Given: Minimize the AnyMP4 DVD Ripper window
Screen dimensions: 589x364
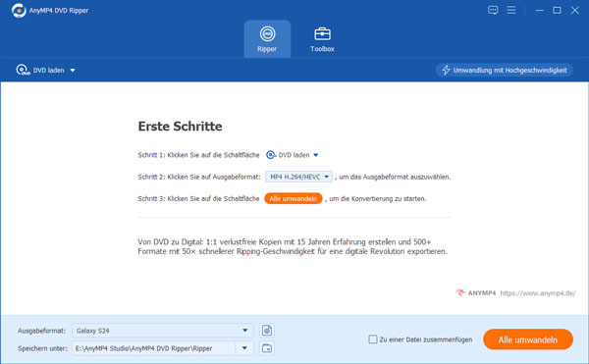Looking at the screenshot, I should tap(539, 10).
